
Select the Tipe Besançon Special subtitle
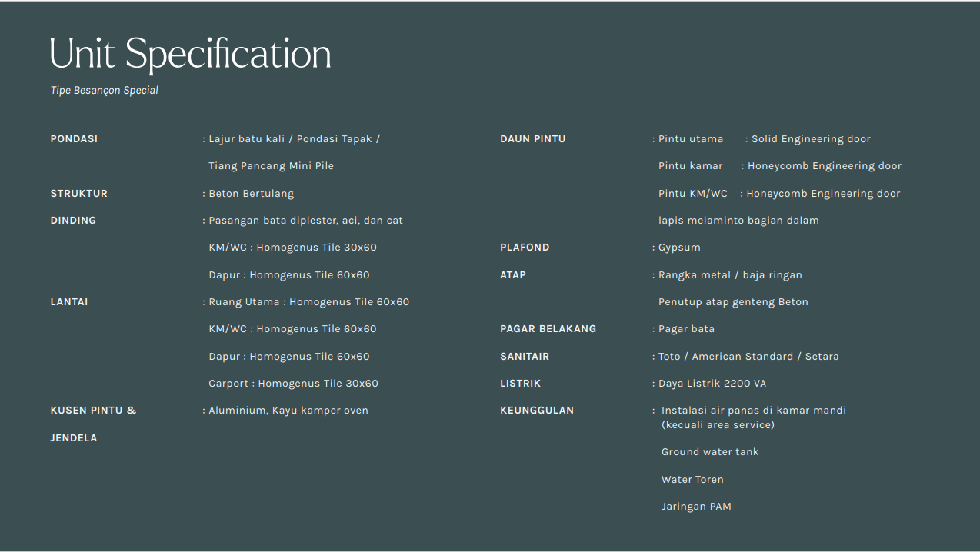click(105, 90)
